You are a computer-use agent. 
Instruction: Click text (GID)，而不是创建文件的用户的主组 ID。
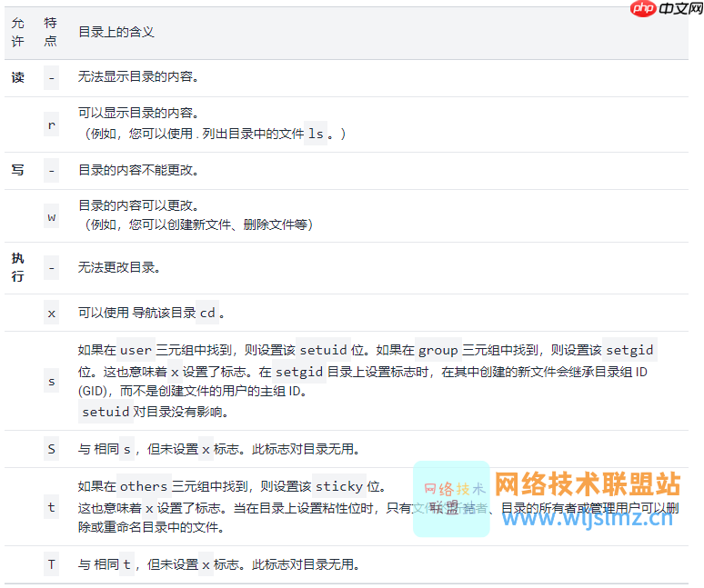click(x=193, y=391)
